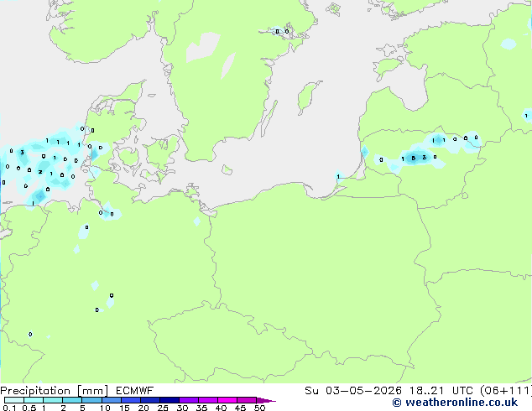Click the legend label "50"
The height and width of the screenshot is (411, 532).
(x=259, y=408)
